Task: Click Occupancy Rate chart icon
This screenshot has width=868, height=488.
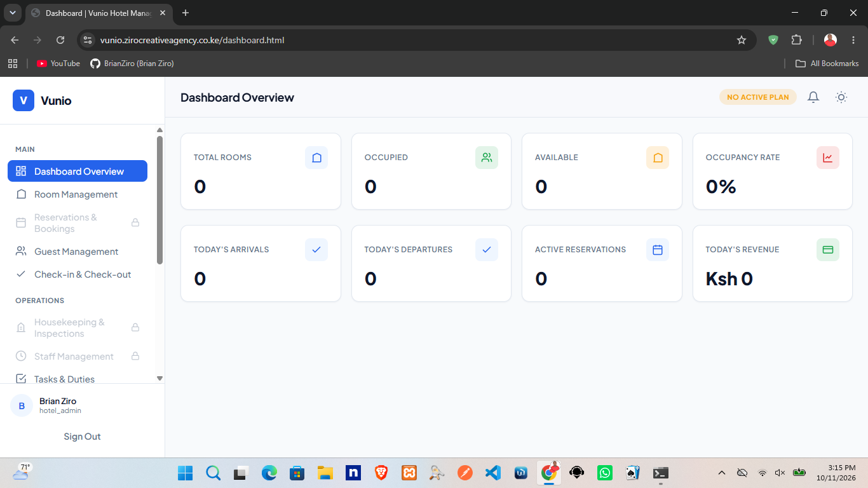Action: (x=828, y=158)
